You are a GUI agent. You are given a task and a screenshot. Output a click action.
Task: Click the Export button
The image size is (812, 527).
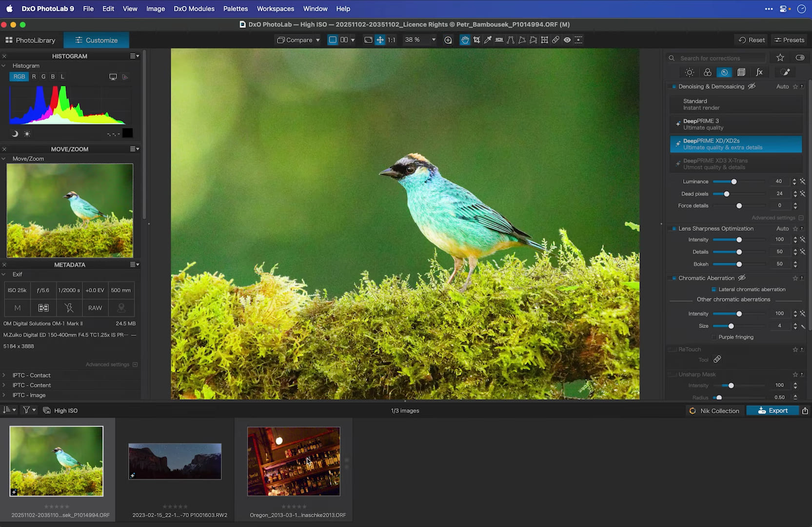[772, 410]
